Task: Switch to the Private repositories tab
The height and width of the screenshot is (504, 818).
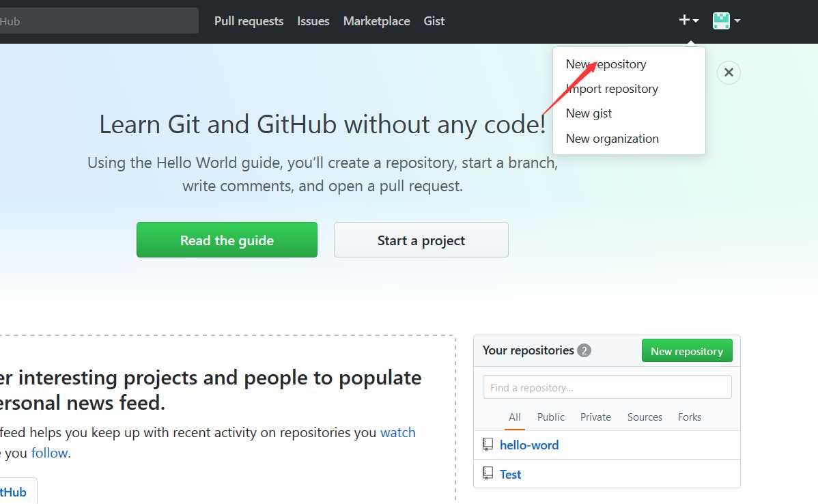Action: coord(595,417)
